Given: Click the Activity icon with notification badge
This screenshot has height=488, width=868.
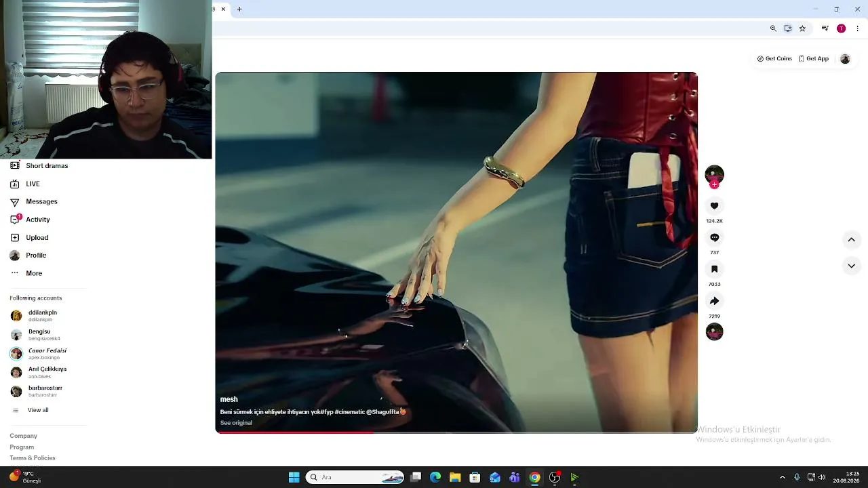Looking at the screenshot, I should (15, 220).
